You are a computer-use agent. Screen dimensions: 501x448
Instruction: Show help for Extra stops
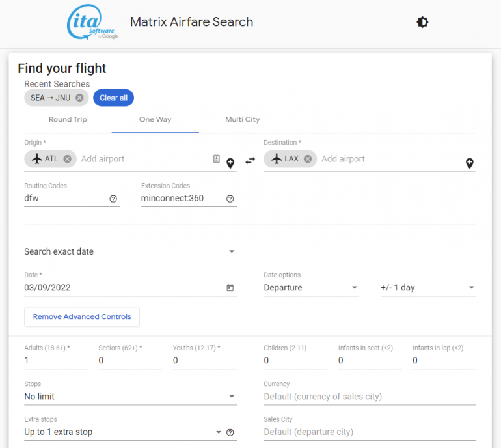[x=230, y=432]
